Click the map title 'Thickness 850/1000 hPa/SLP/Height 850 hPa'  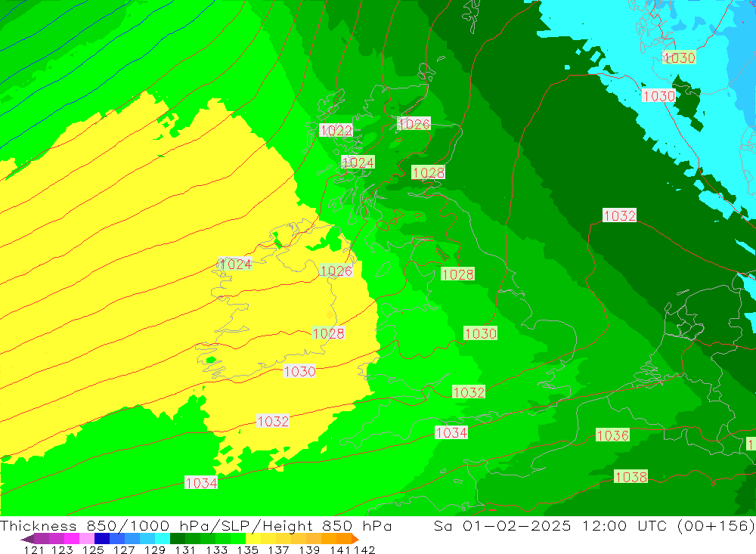[196, 525]
